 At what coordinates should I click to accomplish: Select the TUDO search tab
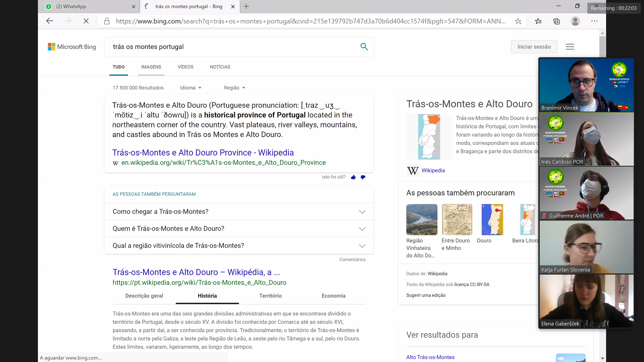pyautogui.click(x=118, y=67)
